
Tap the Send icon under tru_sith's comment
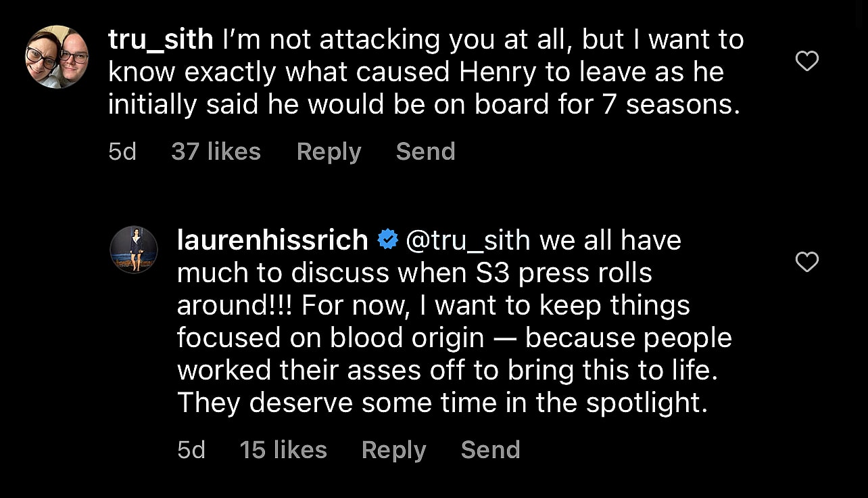(x=425, y=152)
